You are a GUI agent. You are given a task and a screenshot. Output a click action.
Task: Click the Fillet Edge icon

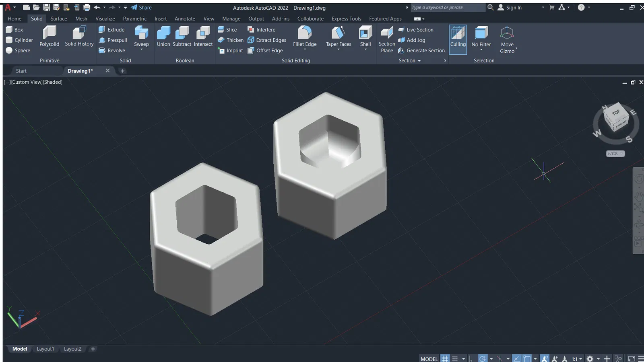coord(305,33)
